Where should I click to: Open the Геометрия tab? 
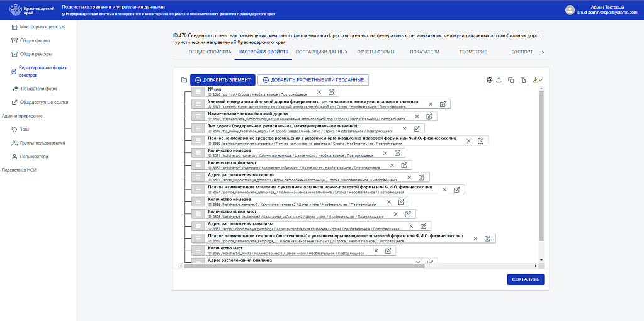pos(473,52)
